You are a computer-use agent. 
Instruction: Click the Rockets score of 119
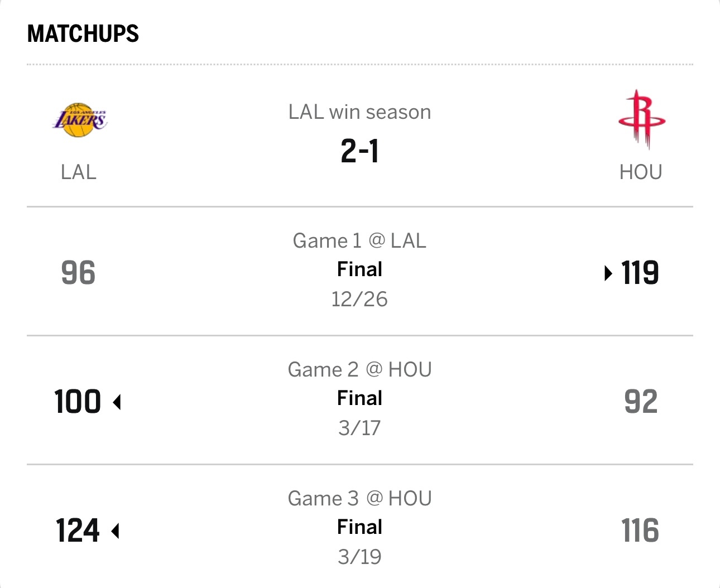pyautogui.click(x=640, y=273)
